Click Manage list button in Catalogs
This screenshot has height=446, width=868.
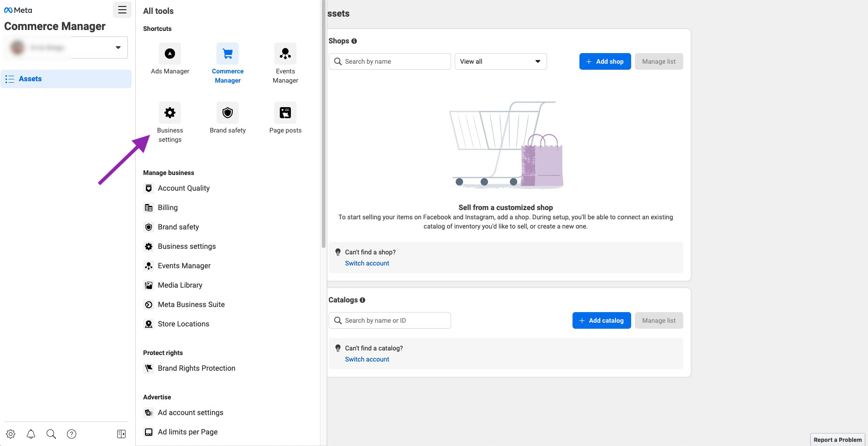click(659, 320)
